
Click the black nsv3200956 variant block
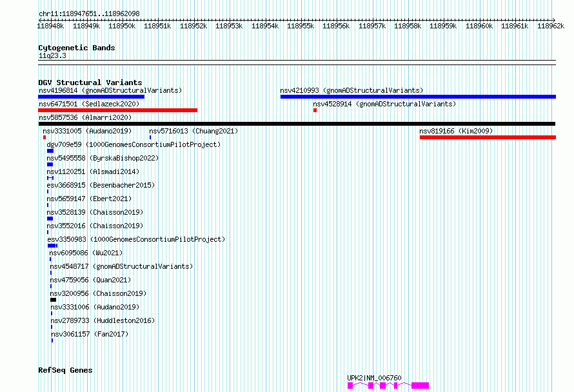coord(53,300)
